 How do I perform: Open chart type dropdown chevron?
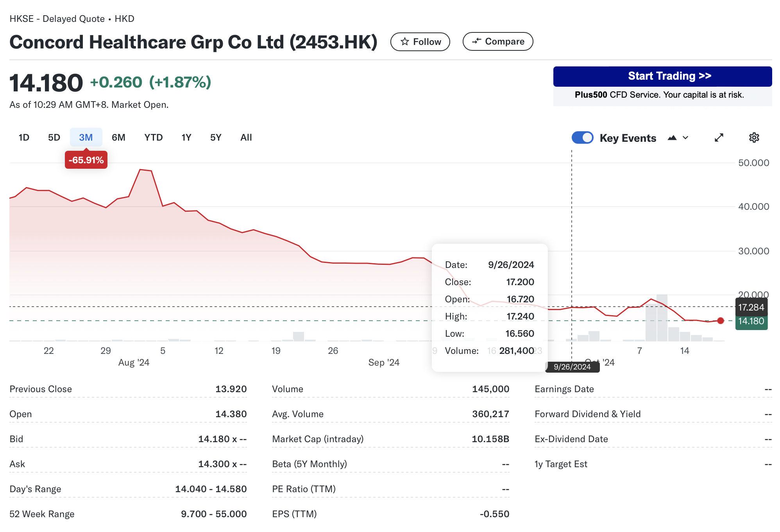point(685,138)
